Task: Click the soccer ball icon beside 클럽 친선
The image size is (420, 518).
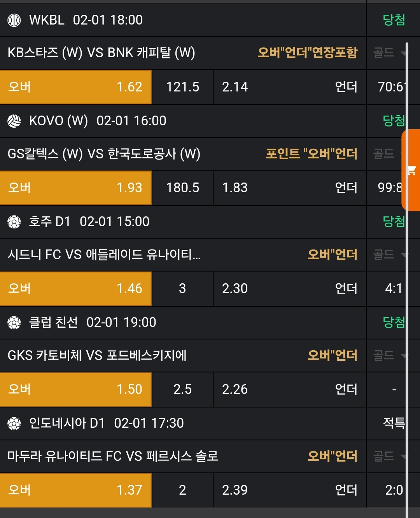Action: [x=14, y=322]
